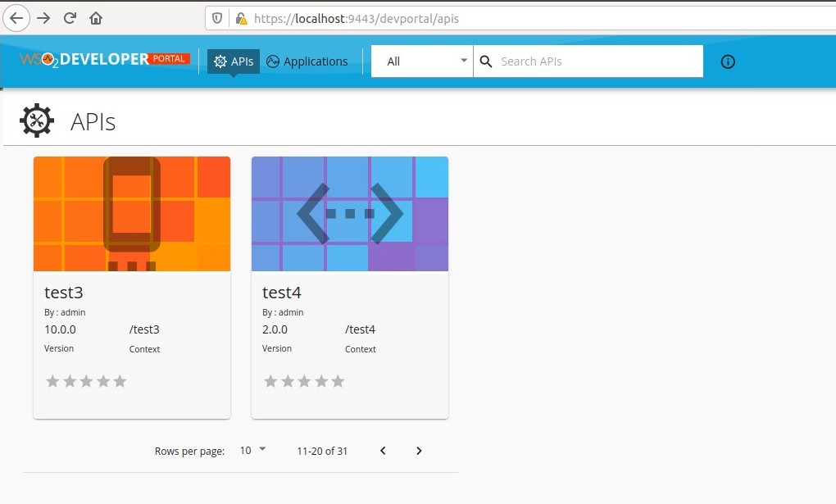The width and height of the screenshot is (836, 504).
Task: Click 'By : admin' on the test3 card
Action: (x=65, y=312)
